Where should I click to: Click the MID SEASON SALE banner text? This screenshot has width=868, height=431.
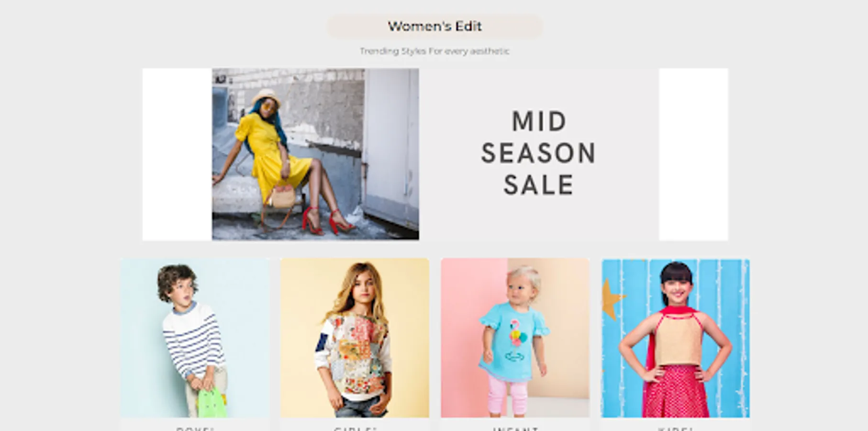tap(539, 153)
